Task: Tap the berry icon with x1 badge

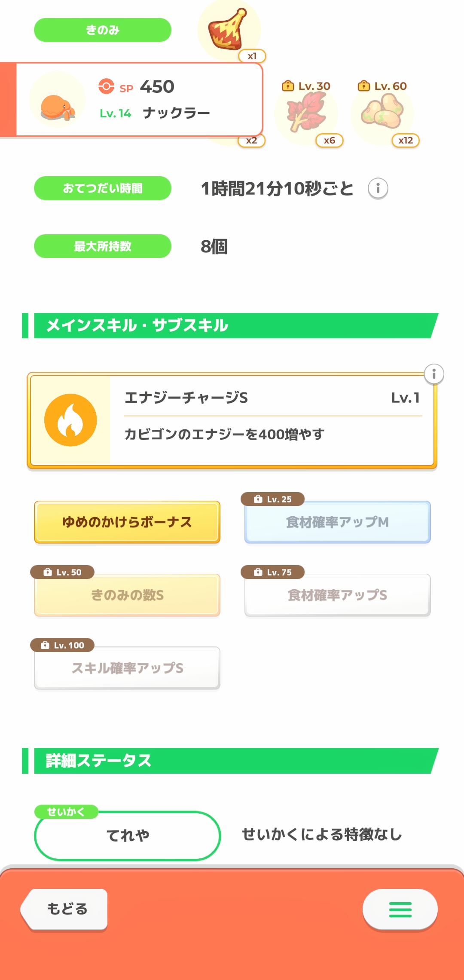Action: pos(228,30)
